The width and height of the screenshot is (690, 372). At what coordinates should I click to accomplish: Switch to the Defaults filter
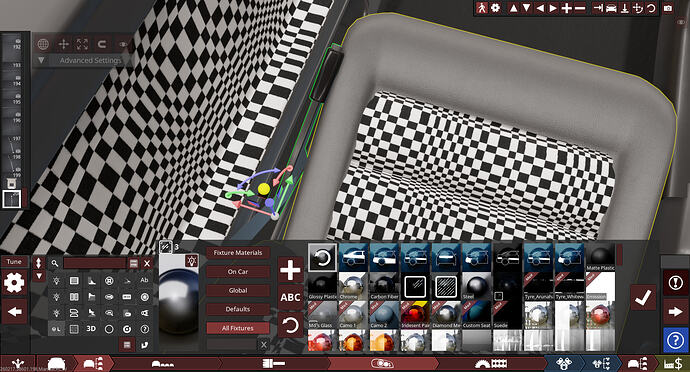tap(238, 309)
